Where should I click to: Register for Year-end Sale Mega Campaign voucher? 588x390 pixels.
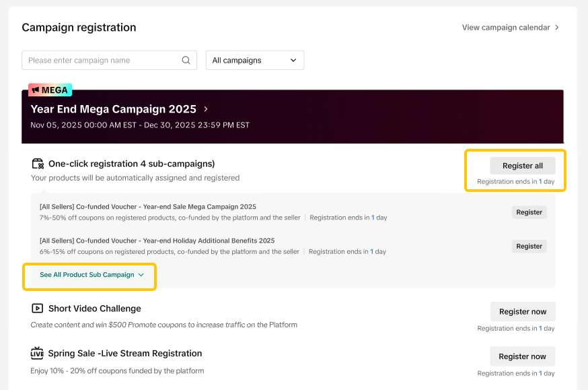(529, 212)
